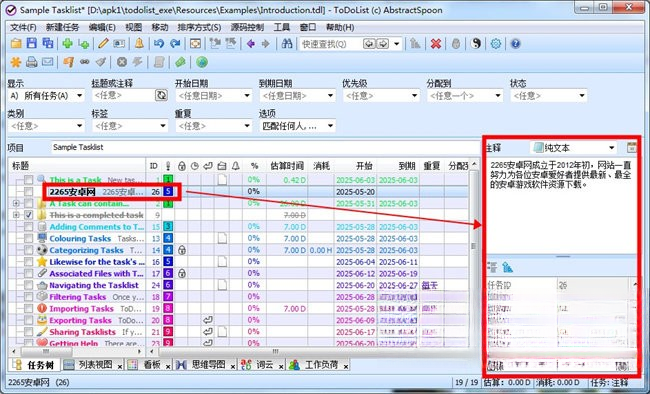This screenshot has width=650, height=394.
Task: Tick the 'Colouring Tasks' checkbox
Action: pos(29,238)
